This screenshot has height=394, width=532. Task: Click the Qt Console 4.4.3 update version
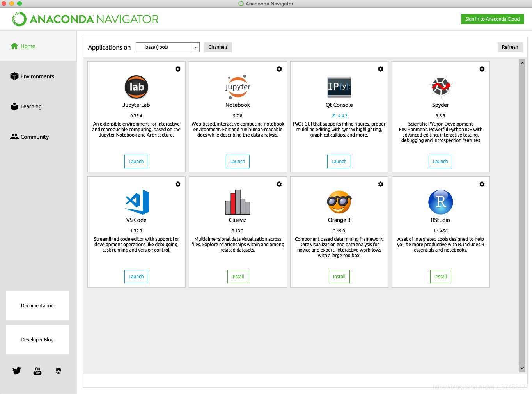click(x=343, y=116)
